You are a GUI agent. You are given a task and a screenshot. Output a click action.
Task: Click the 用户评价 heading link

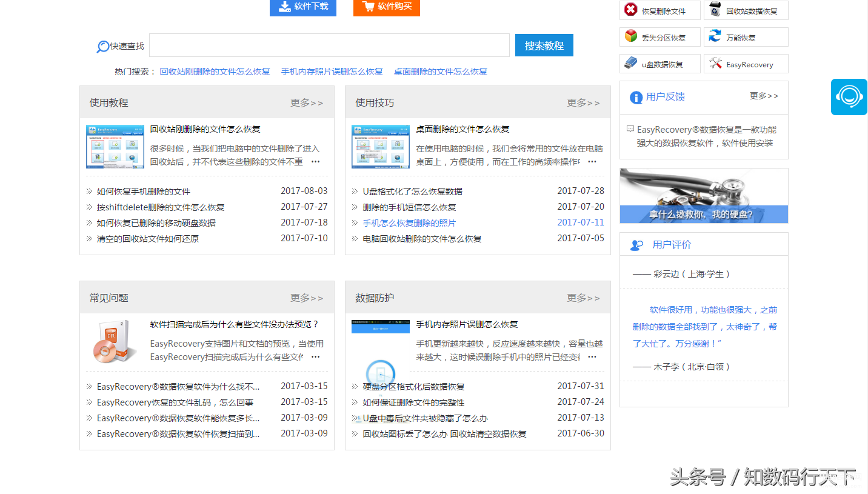[672, 245]
